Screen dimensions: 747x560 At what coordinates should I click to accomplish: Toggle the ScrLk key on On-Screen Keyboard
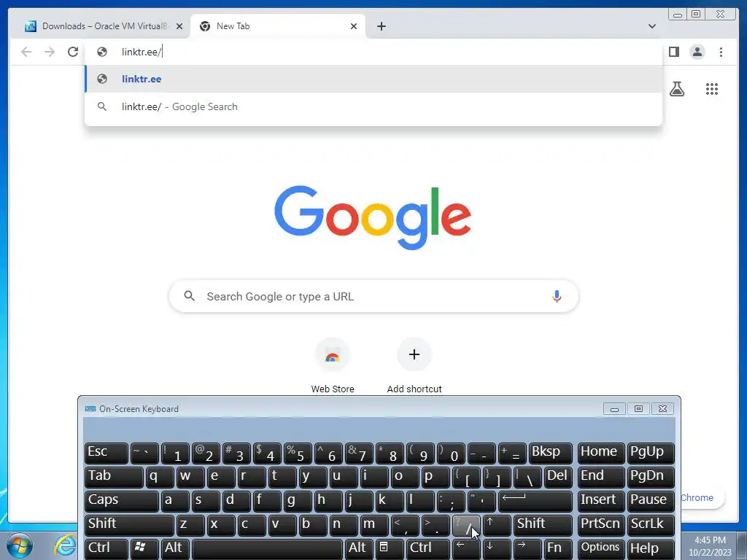(651, 525)
